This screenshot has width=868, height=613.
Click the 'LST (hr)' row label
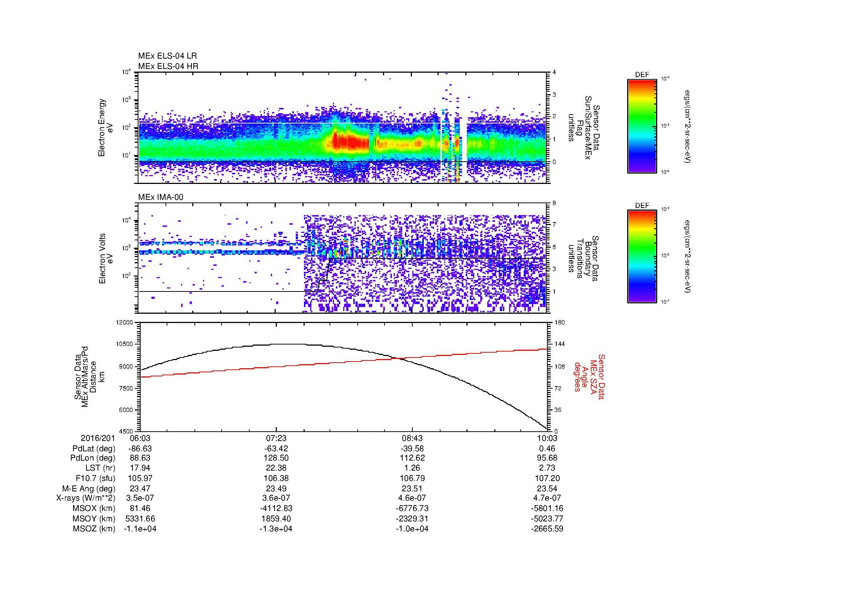100,468
